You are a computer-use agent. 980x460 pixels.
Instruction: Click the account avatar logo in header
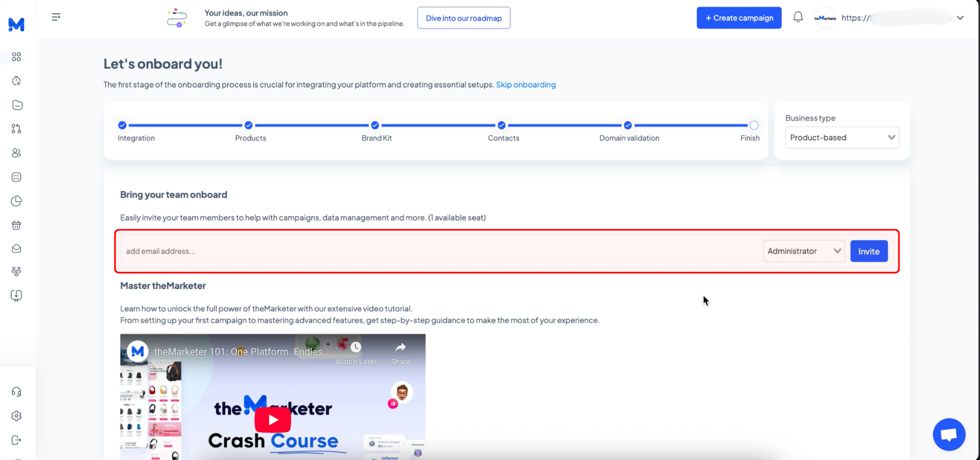pyautogui.click(x=825, y=18)
